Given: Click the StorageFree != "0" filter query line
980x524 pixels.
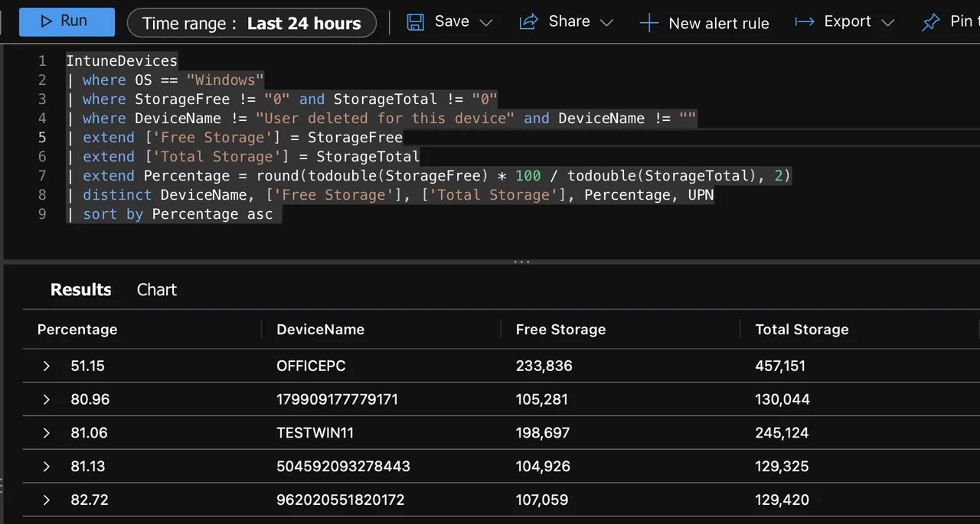Looking at the screenshot, I should (282, 99).
